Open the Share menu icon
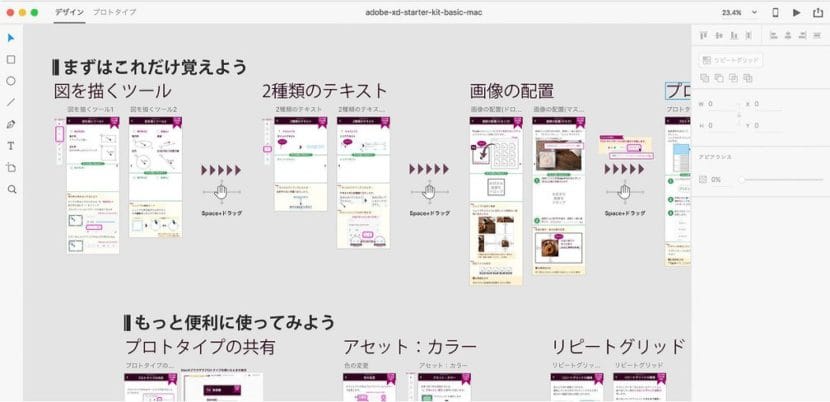Viewport: 830px width, 402px height. coord(818,13)
